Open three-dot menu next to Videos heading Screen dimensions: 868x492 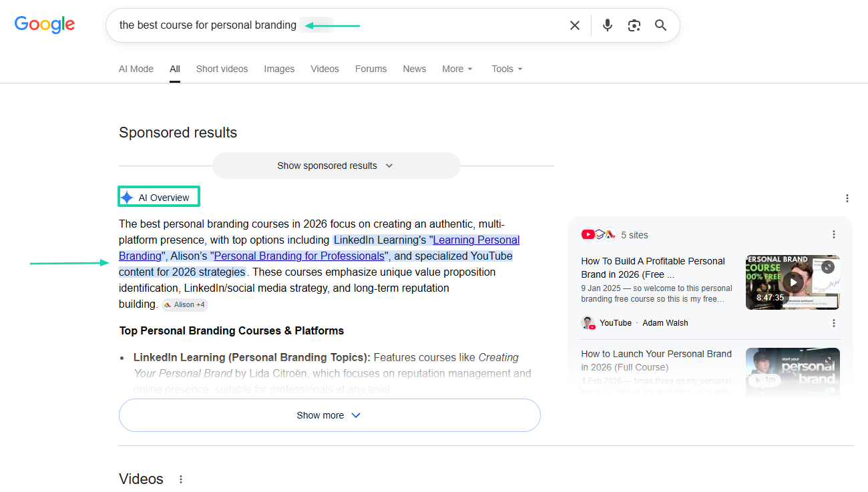pos(181,479)
